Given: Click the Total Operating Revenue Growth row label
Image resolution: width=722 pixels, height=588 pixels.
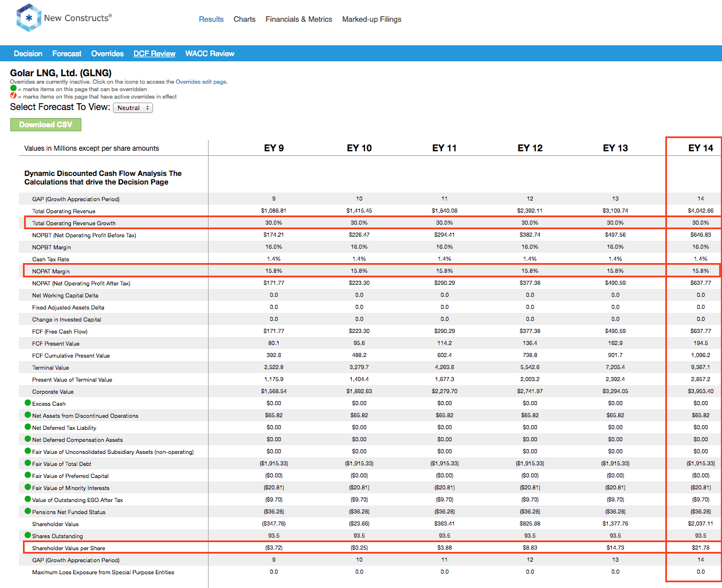Looking at the screenshot, I should coord(74,223).
